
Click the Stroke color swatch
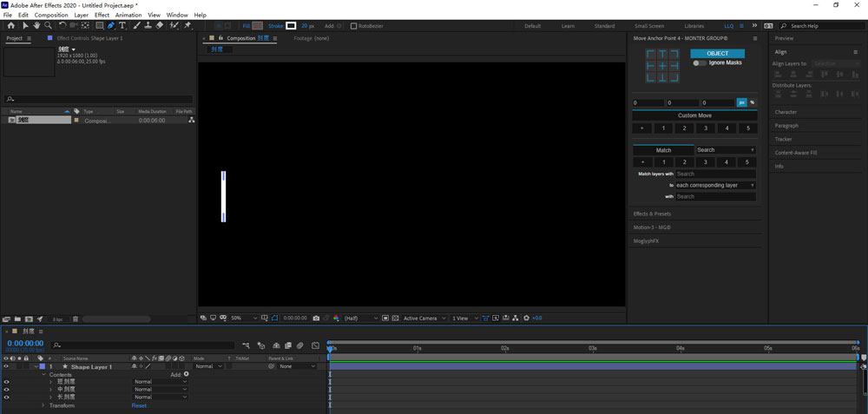click(x=292, y=26)
